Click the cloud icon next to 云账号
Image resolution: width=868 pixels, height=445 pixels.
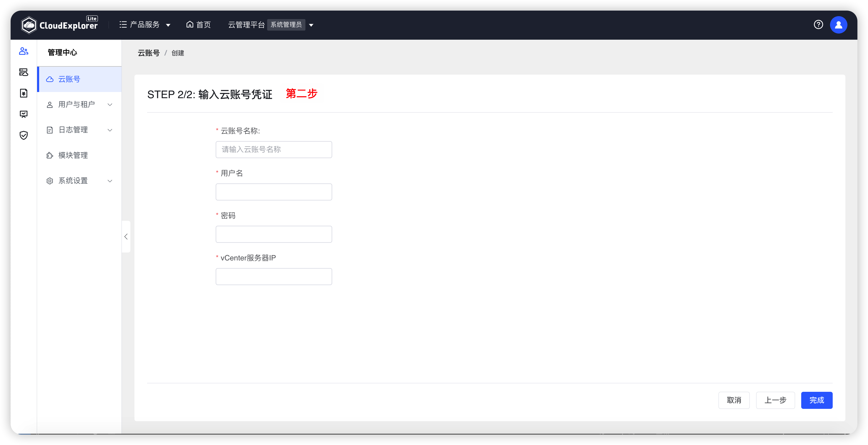coord(50,79)
